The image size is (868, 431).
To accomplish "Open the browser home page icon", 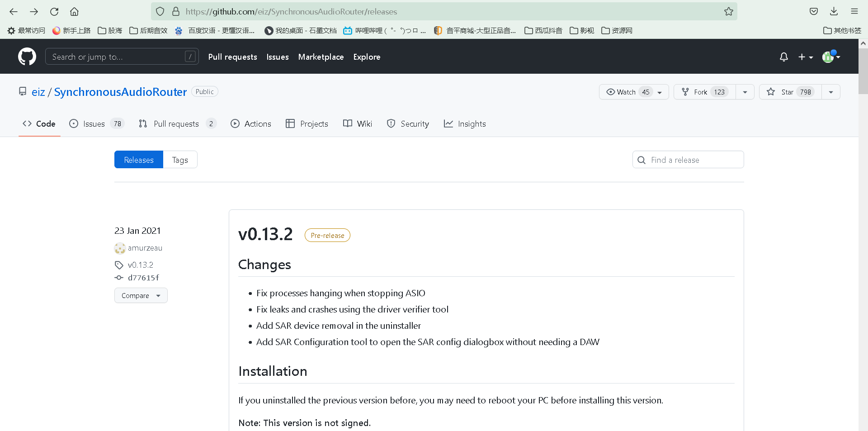I will click(x=75, y=11).
